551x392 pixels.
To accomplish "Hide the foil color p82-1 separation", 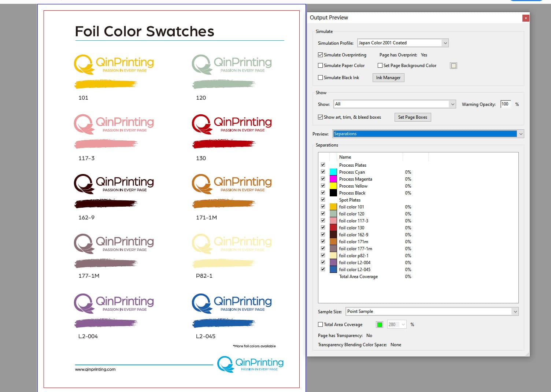I will 323,255.
